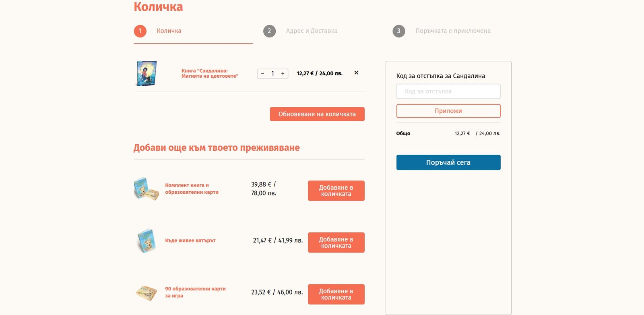Click the Обновяване на количката button
The width and height of the screenshot is (644, 315).
click(317, 114)
